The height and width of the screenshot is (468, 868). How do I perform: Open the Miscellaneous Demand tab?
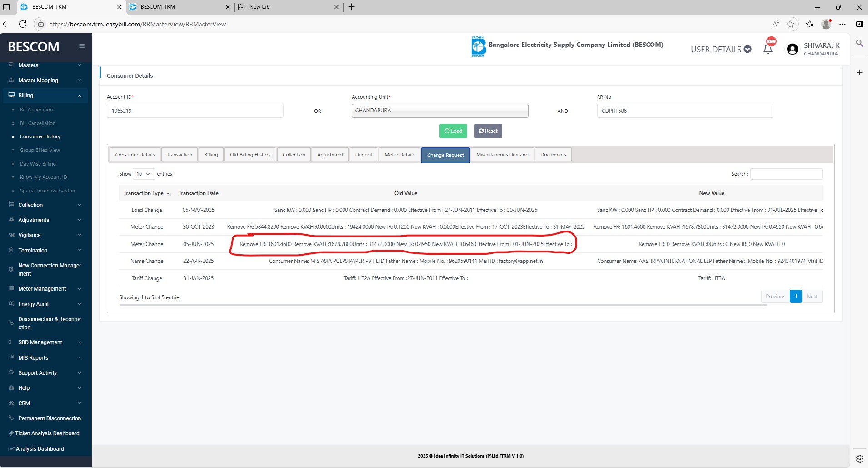point(502,155)
